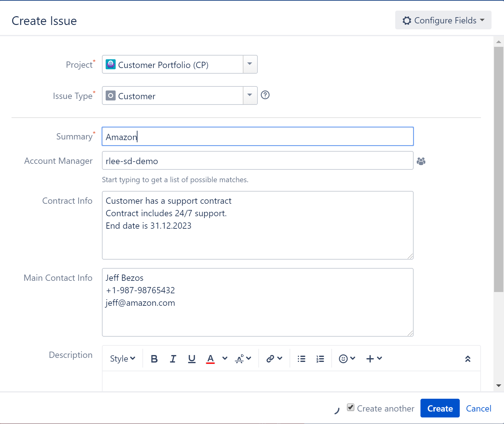
Task: Click the Issue Type help question icon
Action: coord(265,95)
